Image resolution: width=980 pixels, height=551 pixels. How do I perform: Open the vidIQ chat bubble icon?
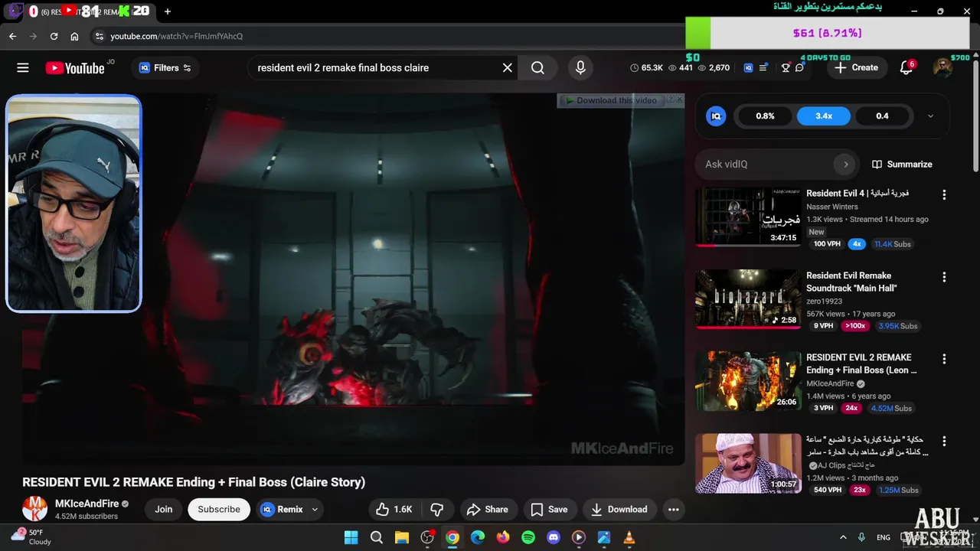(800, 68)
